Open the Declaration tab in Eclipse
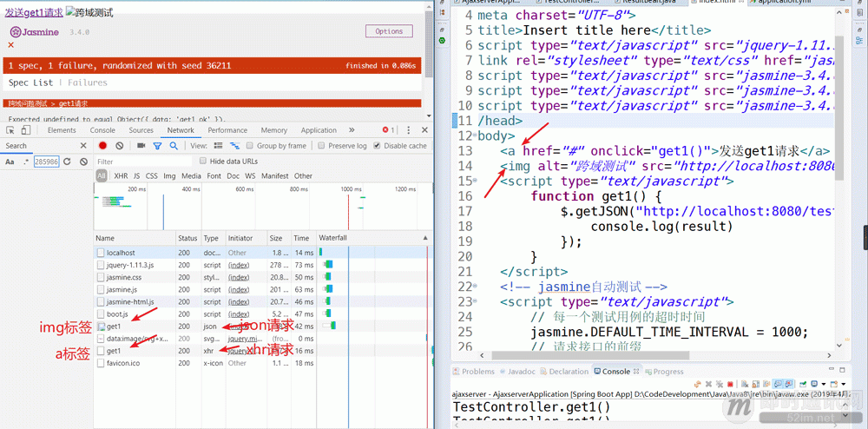This screenshot has width=868, height=429. 564,372
